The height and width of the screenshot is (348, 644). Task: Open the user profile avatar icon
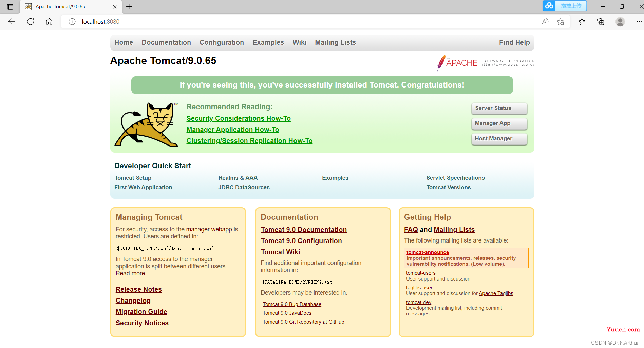coord(620,22)
